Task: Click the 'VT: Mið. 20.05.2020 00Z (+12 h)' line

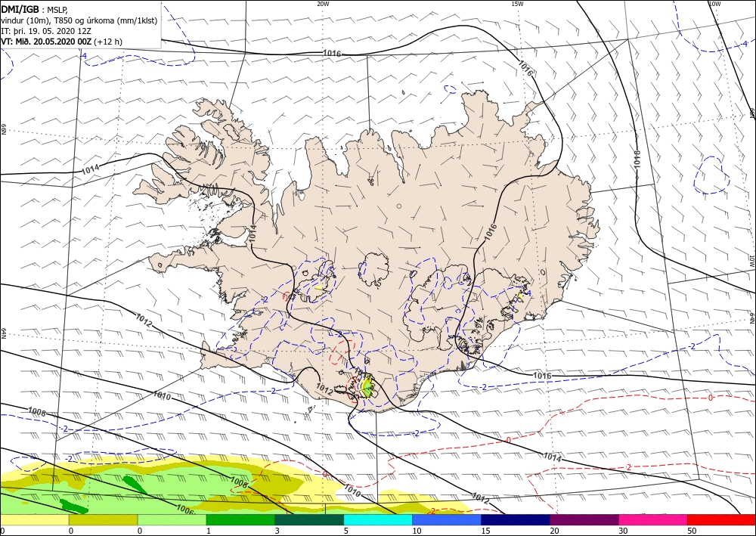Action: click(62, 42)
